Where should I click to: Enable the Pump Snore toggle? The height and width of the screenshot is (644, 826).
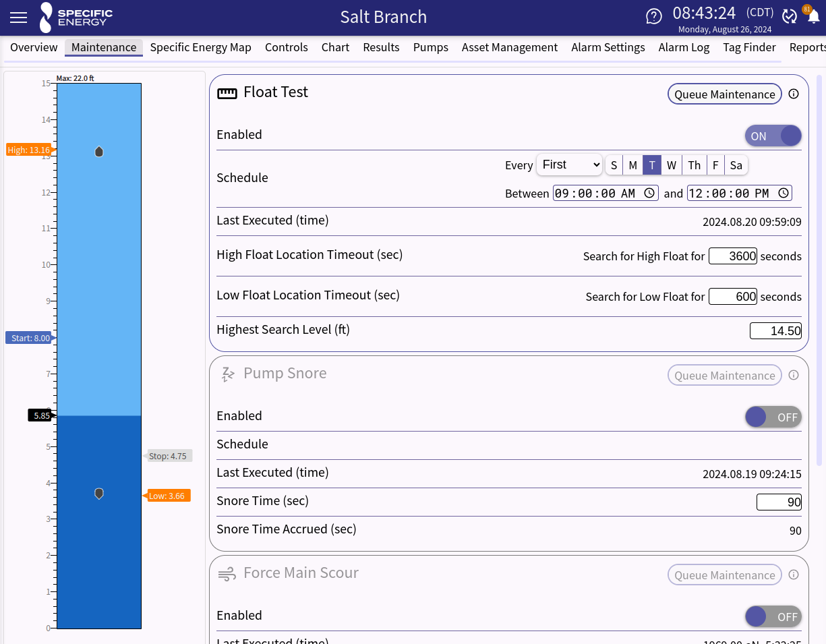click(x=773, y=417)
